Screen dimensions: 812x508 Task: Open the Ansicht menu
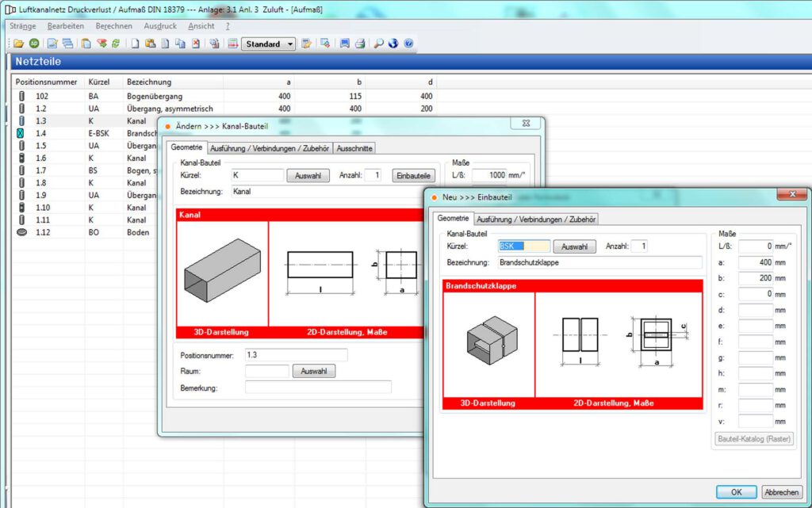point(201,26)
